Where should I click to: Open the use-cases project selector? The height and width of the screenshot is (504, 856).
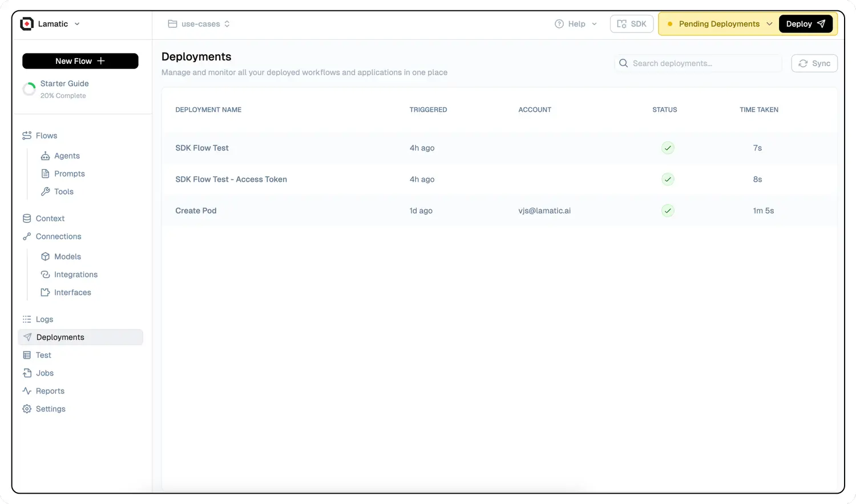[199, 24]
